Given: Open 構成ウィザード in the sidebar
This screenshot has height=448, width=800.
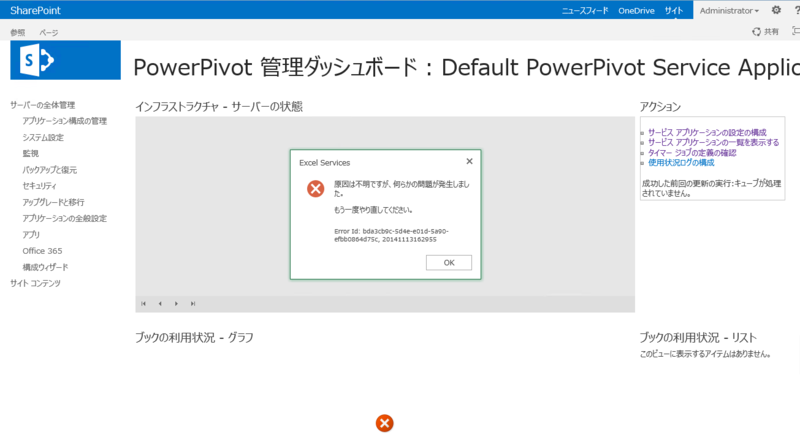Looking at the screenshot, I should click(x=45, y=267).
